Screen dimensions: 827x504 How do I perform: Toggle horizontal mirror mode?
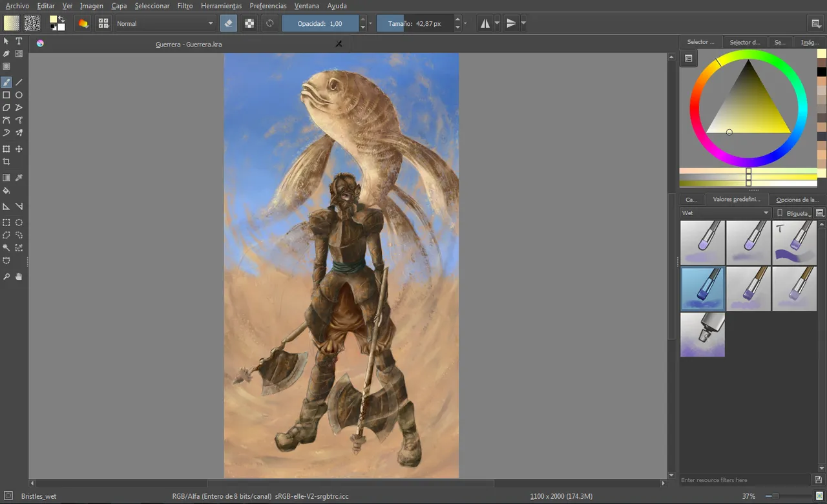(485, 23)
